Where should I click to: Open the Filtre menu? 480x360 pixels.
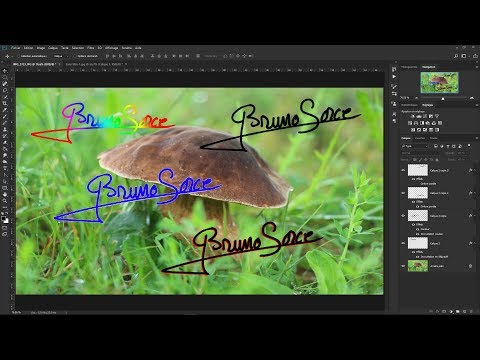pos(91,48)
